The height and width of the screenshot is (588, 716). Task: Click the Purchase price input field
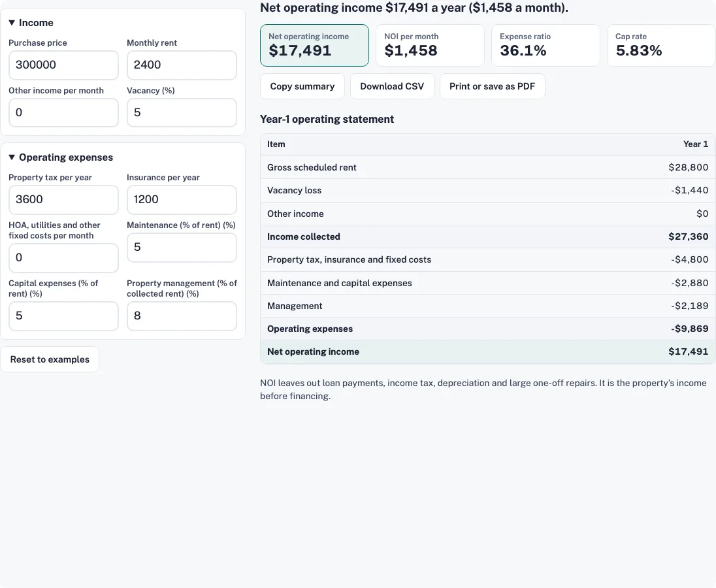[63, 65]
